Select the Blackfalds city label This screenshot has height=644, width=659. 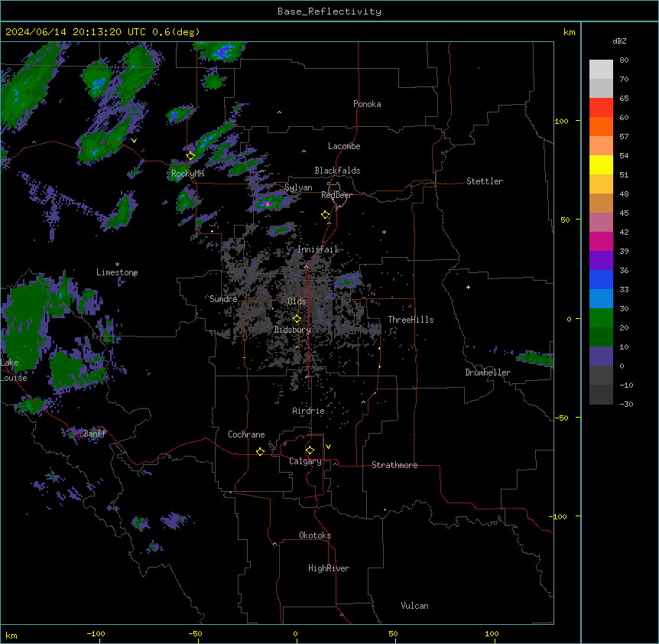click(x=337, y=171)
